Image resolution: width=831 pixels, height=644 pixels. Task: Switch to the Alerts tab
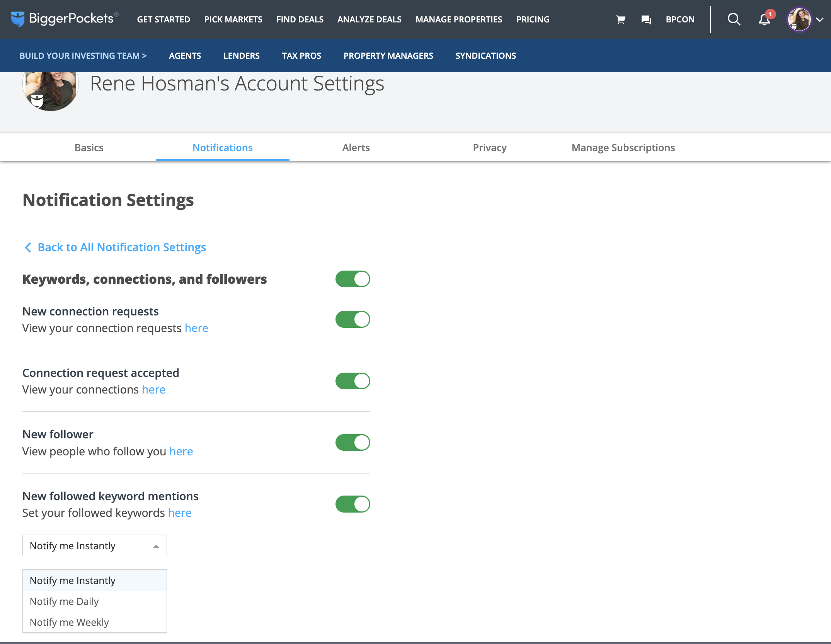click(356, 148)
